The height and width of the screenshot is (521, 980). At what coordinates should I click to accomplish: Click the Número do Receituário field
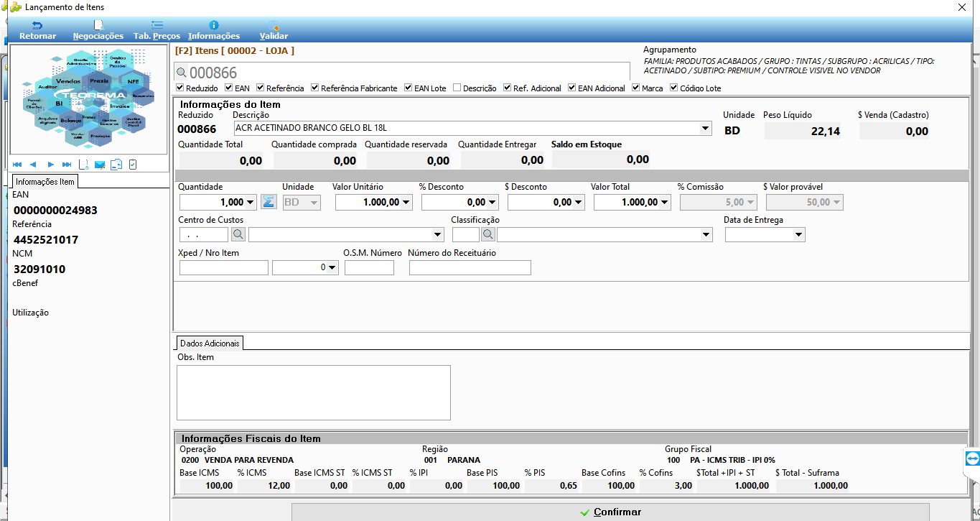pyautogui.click(x=470, y=268)
